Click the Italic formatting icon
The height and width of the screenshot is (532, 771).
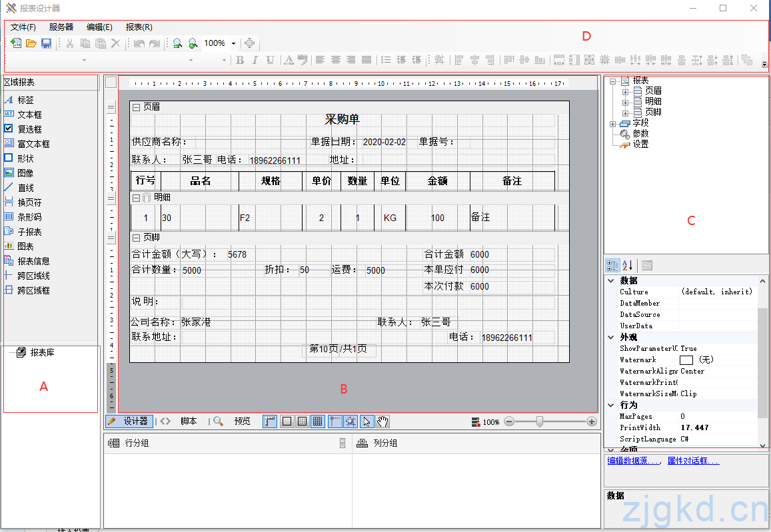click(255, 60)
